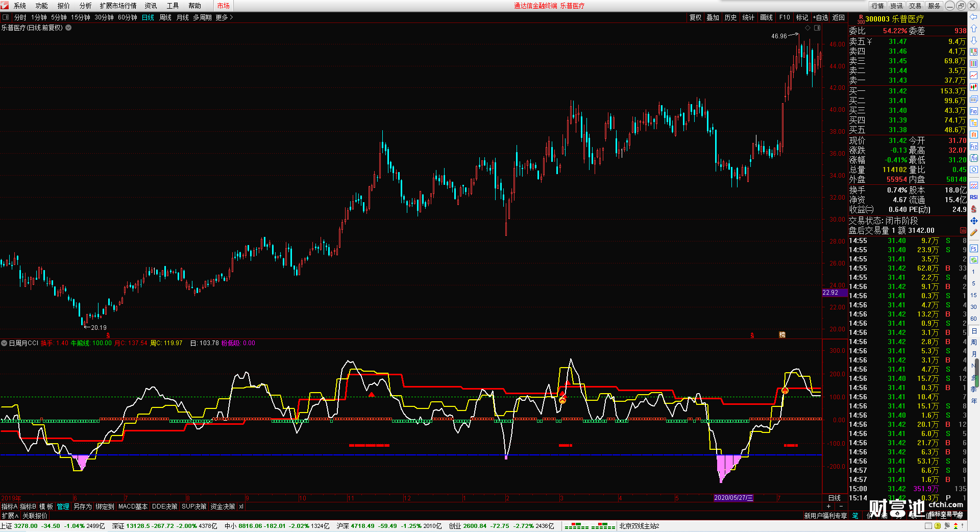
Task: Click the down arrow icon for next stock
Action: pos(973,40)
